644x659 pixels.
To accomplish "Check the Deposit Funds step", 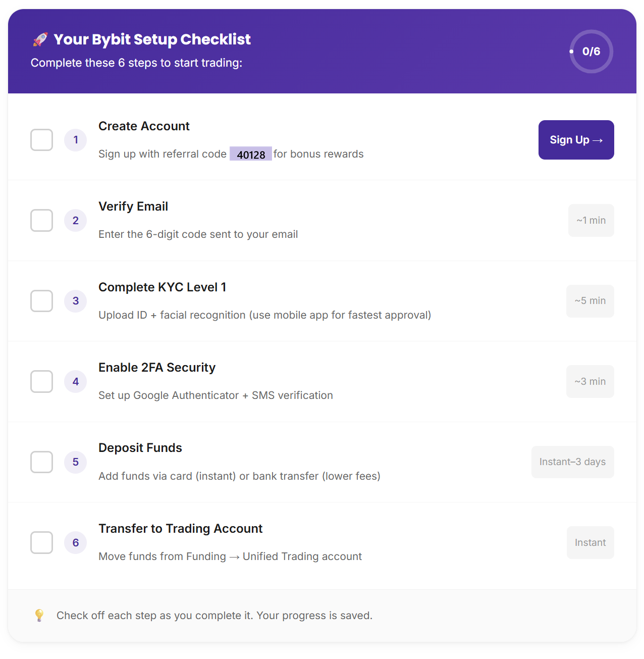I will (42, 462).
